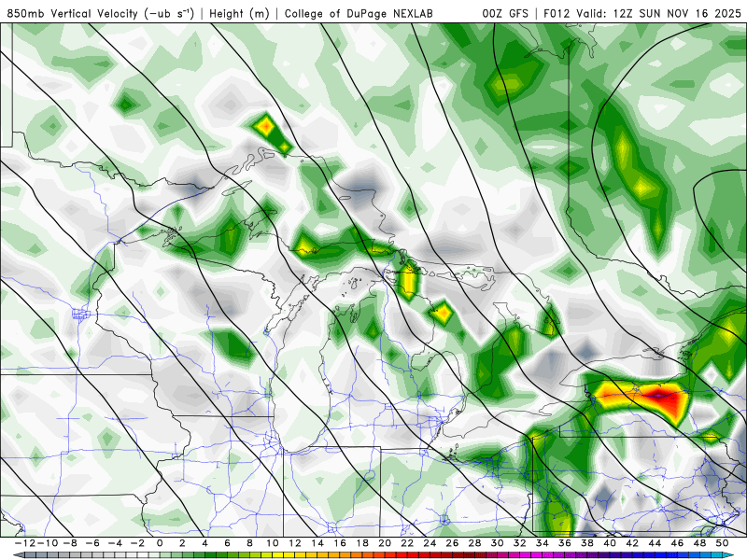Click the "36" colorbar scale label
The height and width of the screenshot is (560, 747).
click(565, 543)
